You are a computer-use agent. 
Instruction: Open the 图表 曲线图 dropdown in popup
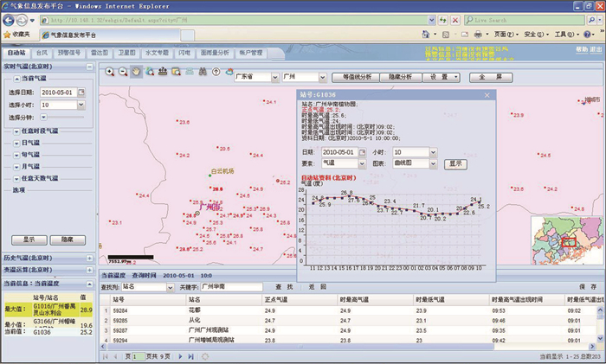[432, 163]
